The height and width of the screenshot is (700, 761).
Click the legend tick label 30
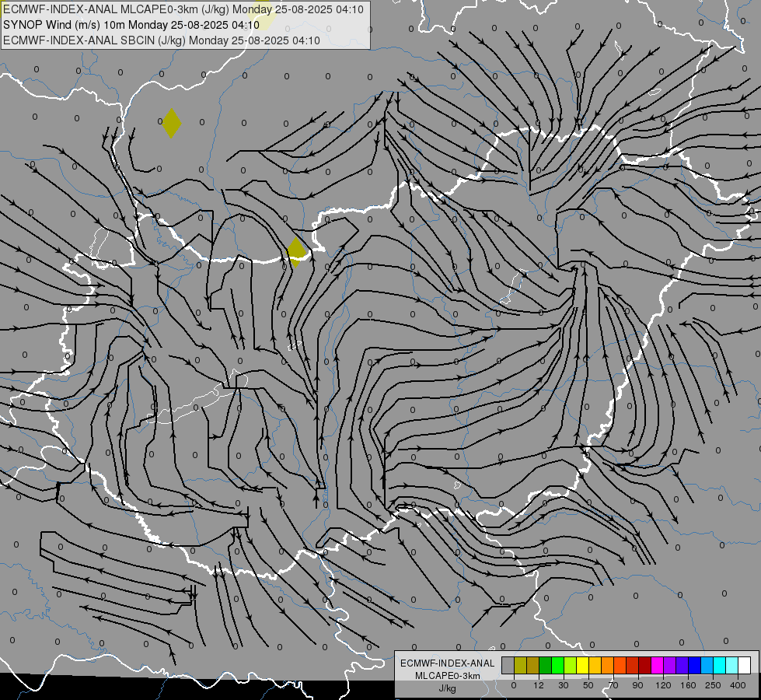[x=564, y=685]
